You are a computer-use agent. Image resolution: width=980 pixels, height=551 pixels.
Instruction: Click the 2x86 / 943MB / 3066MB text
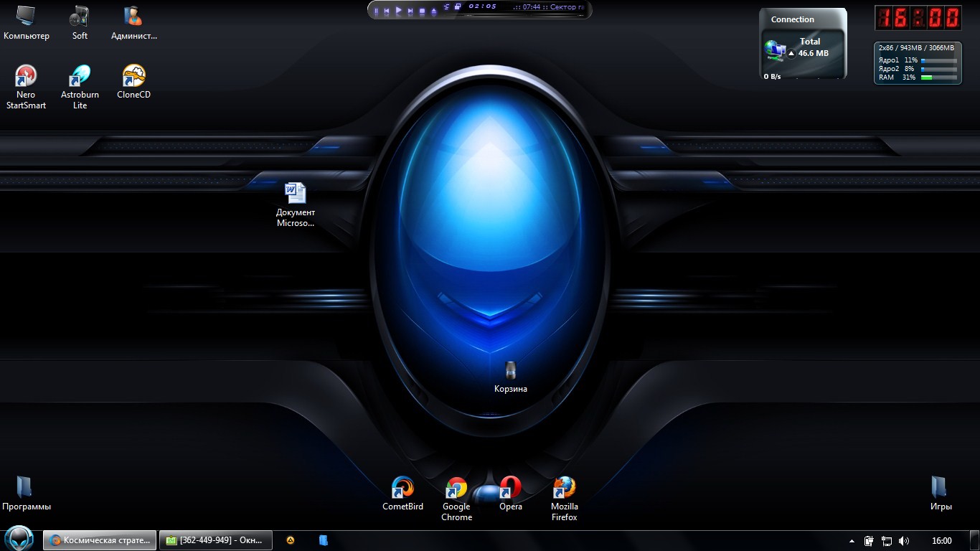[916, 48]
